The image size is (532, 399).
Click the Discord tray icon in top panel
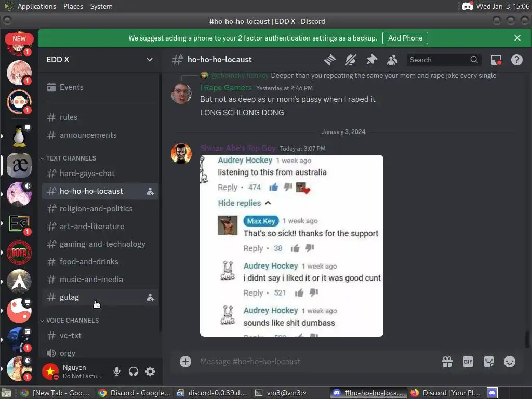(467, 6)
